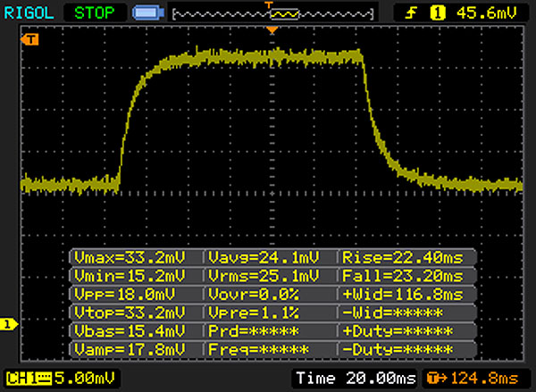The height and width of the screenshot is (392, 536).
Task: Click the orange T trigger level marker at left
Action: (x=32, y=40)
